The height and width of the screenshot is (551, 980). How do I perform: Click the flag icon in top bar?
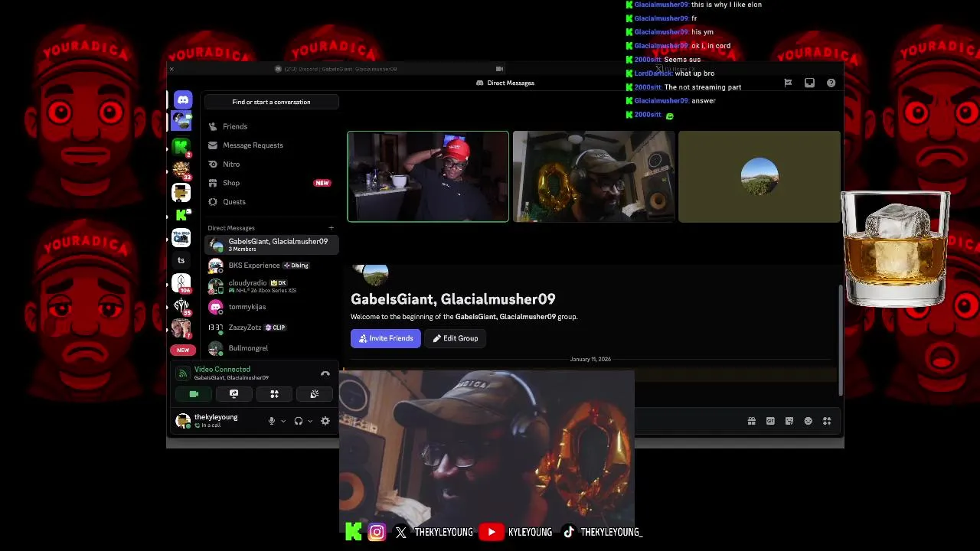pos(788,83)
